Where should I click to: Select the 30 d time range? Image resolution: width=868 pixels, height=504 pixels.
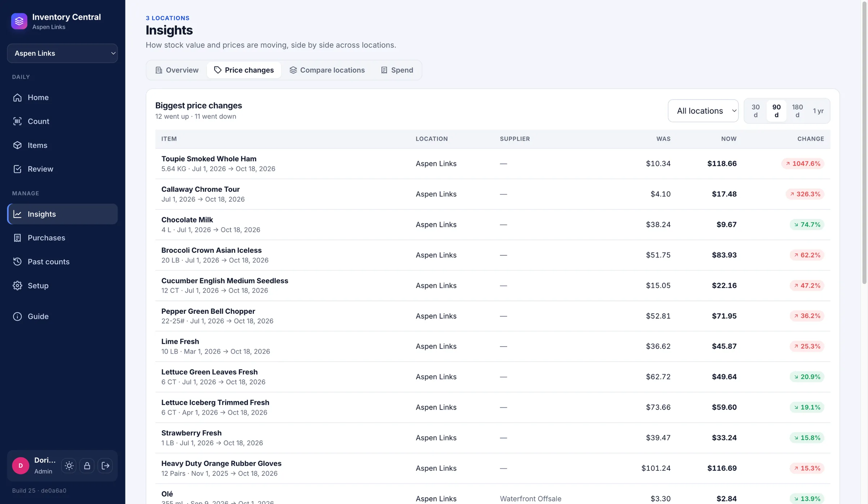tap(756, 111)
